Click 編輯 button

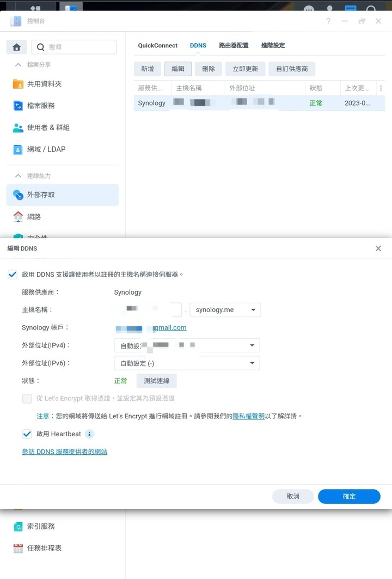coord(178,69)
